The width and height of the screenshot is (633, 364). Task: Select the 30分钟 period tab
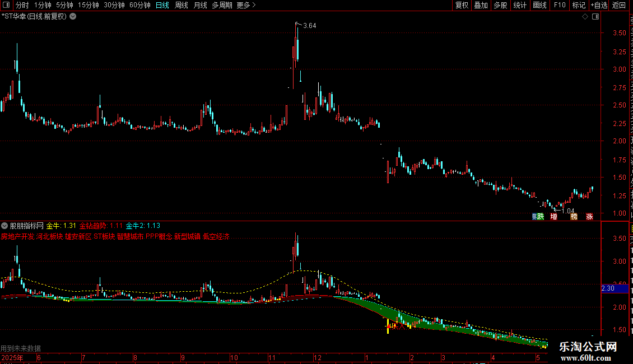[114, 5]
